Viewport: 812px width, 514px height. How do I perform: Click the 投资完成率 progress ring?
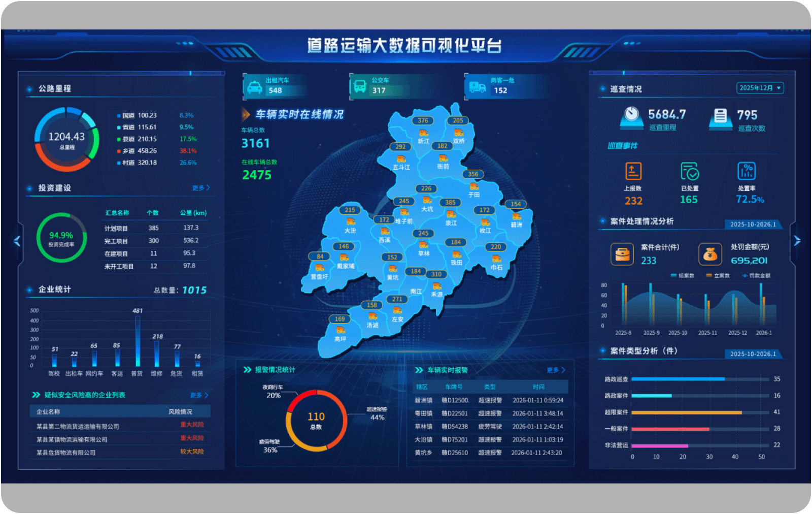(x=61, y=237)
